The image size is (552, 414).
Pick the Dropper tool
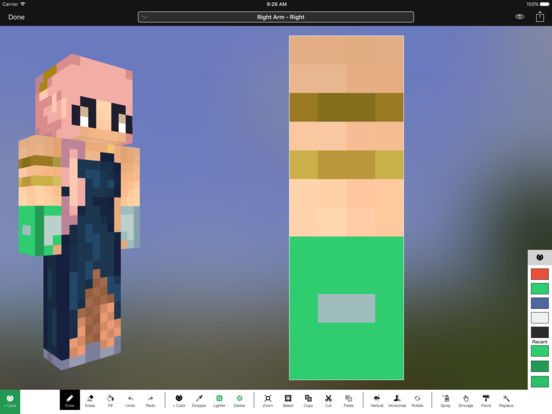199,401
